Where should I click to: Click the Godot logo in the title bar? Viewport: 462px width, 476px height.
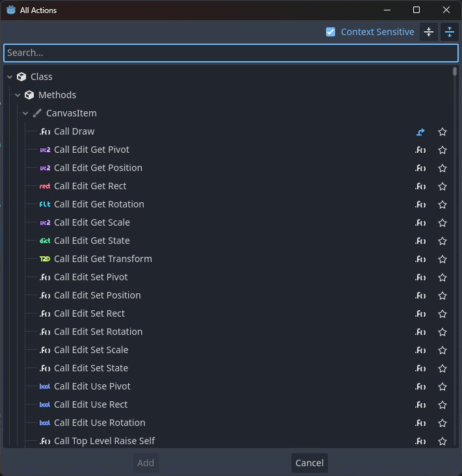coord(11,10)
